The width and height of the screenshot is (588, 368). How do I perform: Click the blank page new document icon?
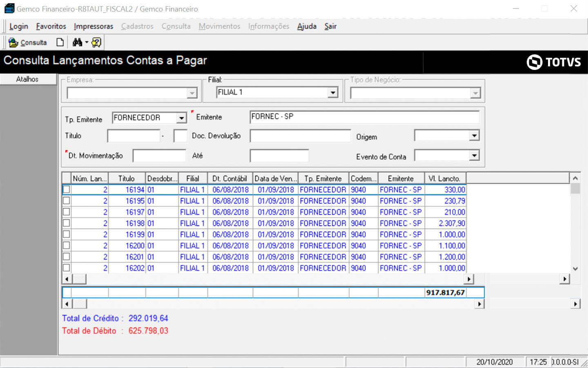[x=60, y=43]
